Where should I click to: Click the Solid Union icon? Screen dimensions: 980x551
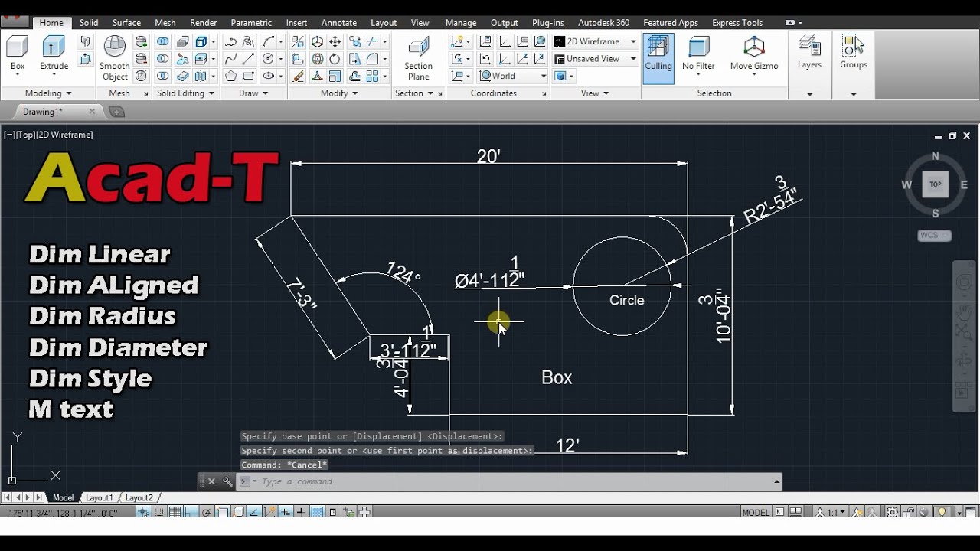coord(163,41)
